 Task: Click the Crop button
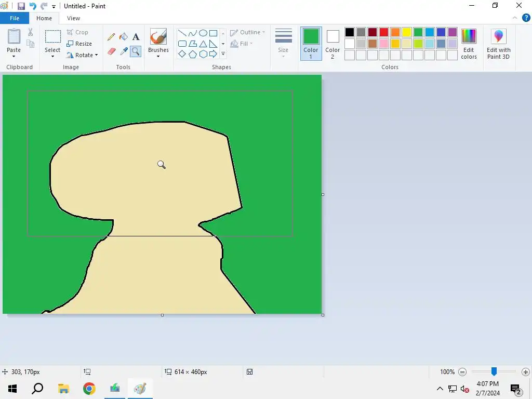point(78,32)
